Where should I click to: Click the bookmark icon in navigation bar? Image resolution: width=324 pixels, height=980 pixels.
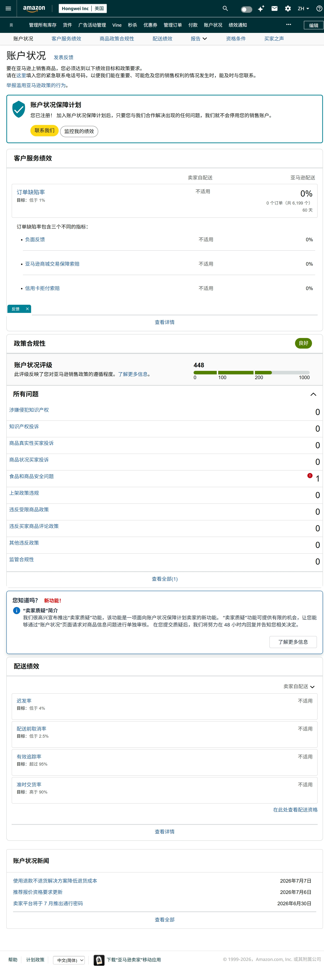11,25
